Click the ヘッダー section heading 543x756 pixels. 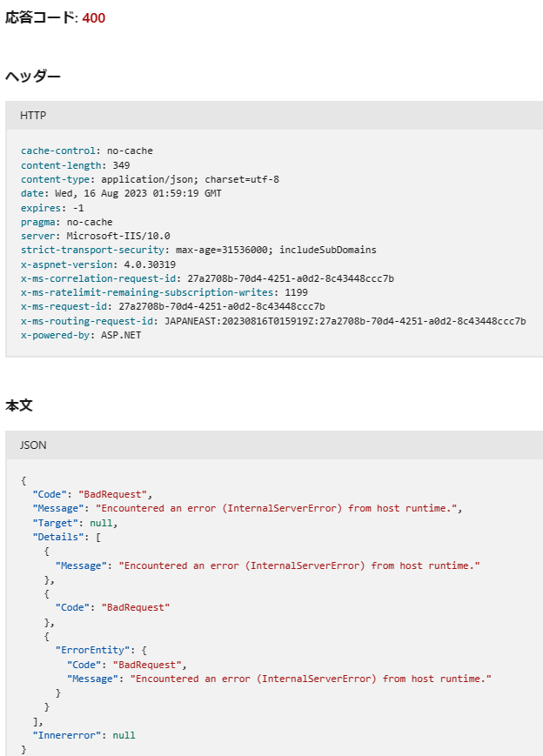(33, 77)
